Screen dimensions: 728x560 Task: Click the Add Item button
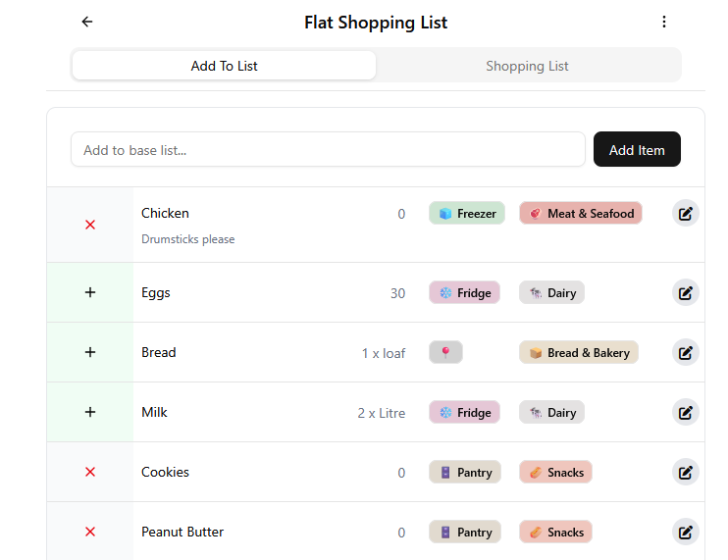(637, 149)
